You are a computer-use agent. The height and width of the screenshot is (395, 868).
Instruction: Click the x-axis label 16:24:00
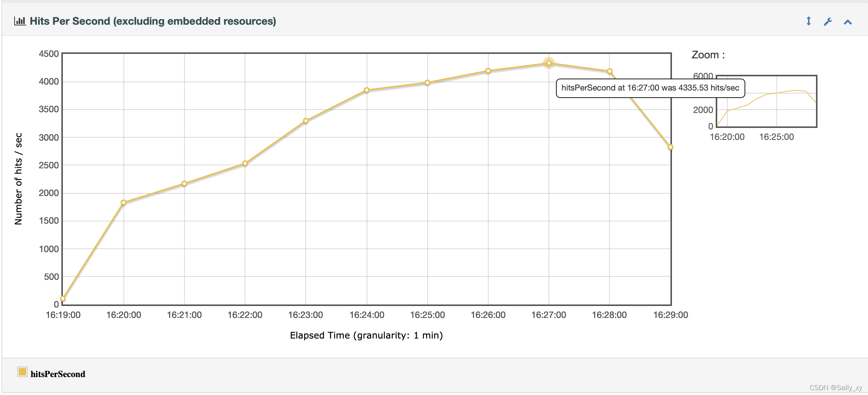click(x=367, y=315)
